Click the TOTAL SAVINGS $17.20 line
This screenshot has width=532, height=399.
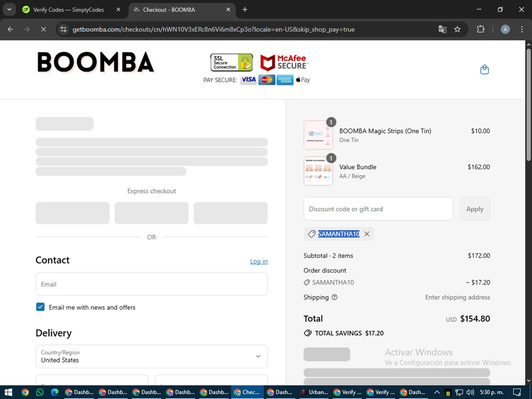click(344, 333)
